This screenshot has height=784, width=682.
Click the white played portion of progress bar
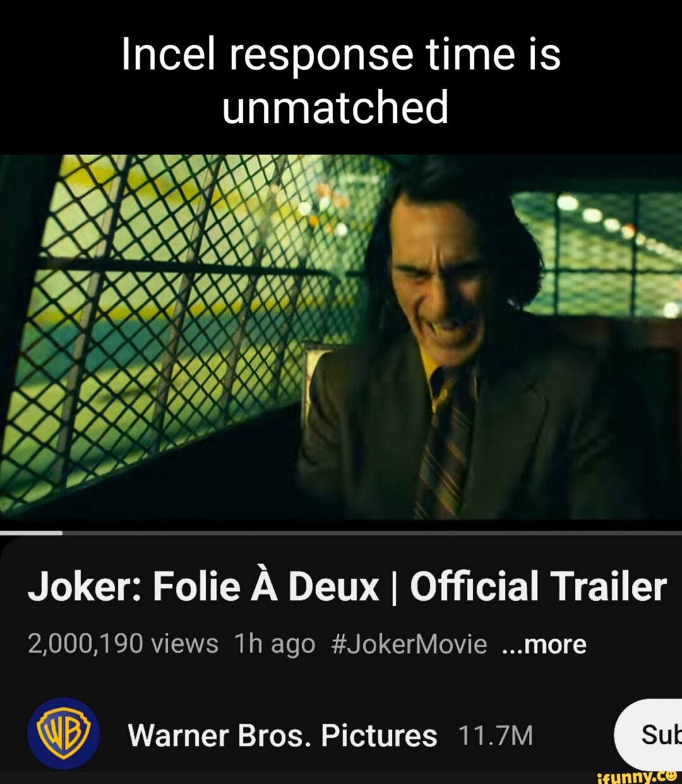31,533
